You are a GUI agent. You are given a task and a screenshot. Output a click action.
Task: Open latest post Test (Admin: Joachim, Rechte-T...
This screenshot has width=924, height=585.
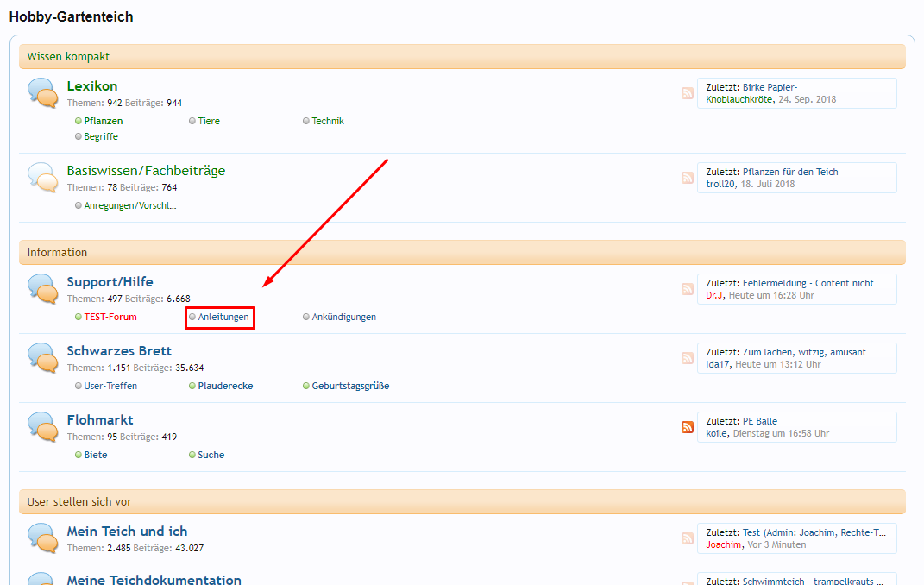[x=814, y=532]
